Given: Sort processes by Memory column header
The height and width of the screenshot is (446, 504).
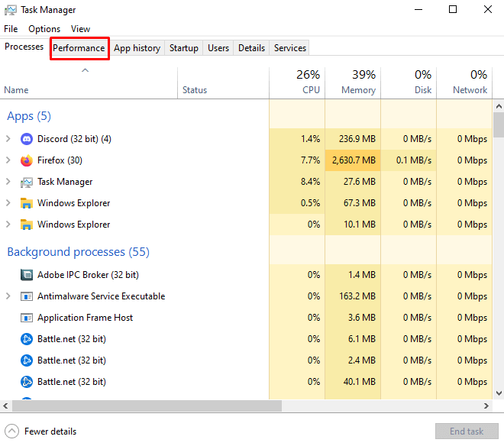Looking at the screenshot, I should tap(353, 82).
